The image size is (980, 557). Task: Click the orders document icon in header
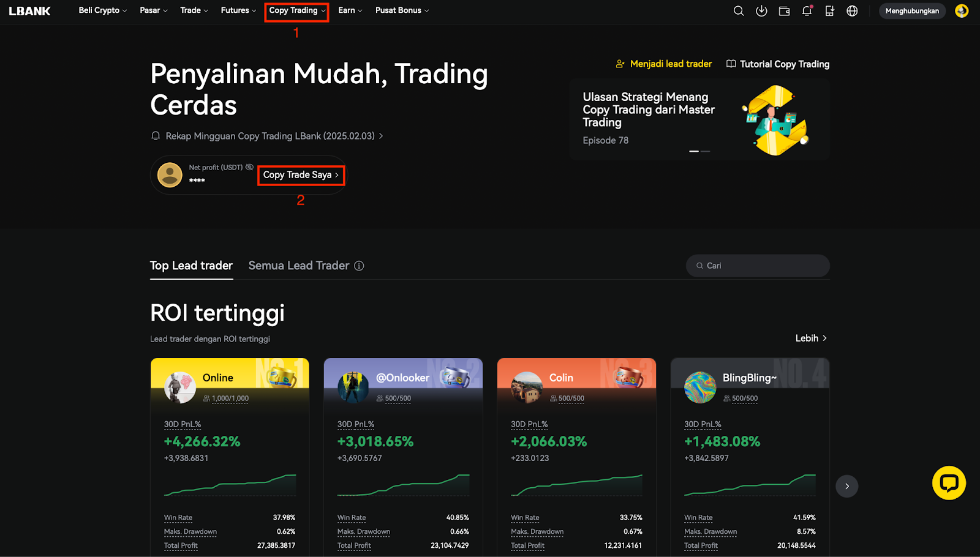[x=829, y=11]
